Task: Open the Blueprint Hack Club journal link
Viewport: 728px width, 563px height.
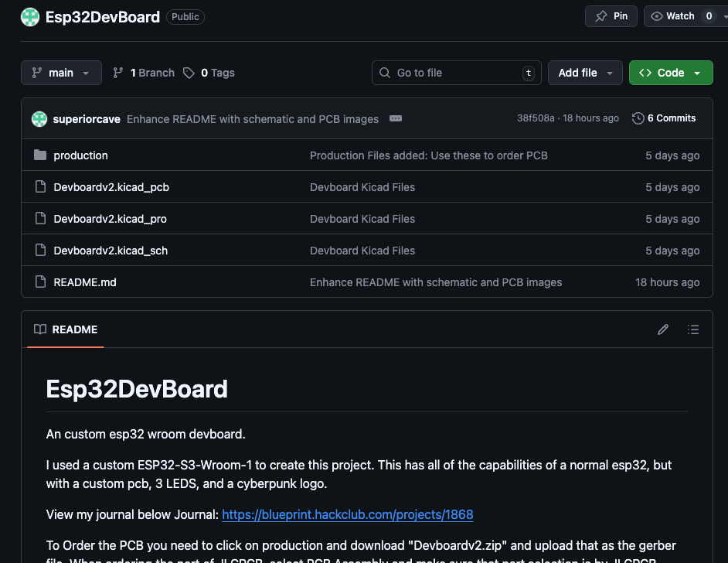Action: pos(347,514)
